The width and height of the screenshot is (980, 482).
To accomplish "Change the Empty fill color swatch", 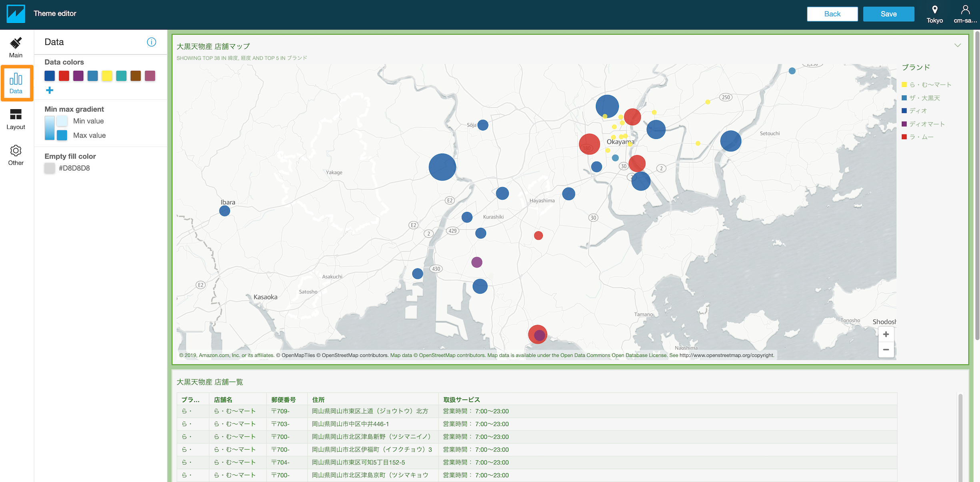I will (50, 168).
